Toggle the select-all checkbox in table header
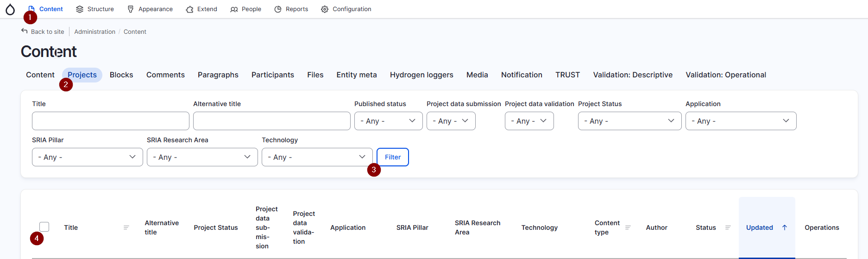Screen dimensions: 868x259 (x=44, y=227)
